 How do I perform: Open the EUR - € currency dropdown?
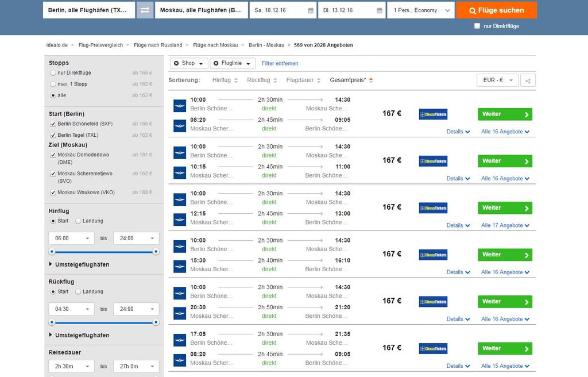point(497,80)
